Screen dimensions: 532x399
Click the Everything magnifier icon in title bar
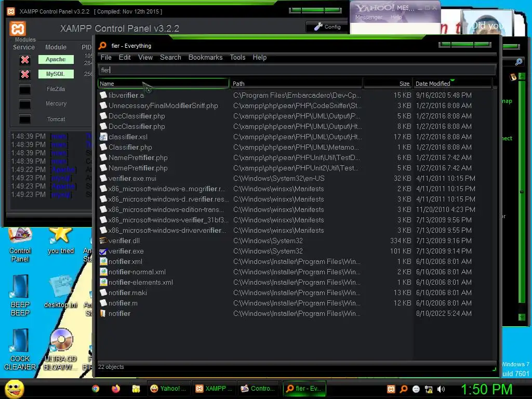pyautogui.click(x=102, y=46)
